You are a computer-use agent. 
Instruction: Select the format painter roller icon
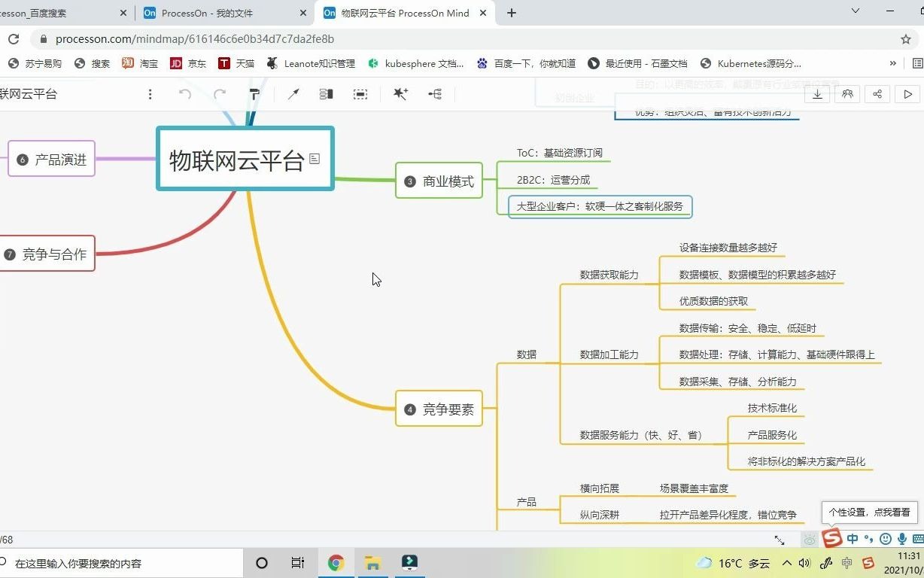(254, 94)
